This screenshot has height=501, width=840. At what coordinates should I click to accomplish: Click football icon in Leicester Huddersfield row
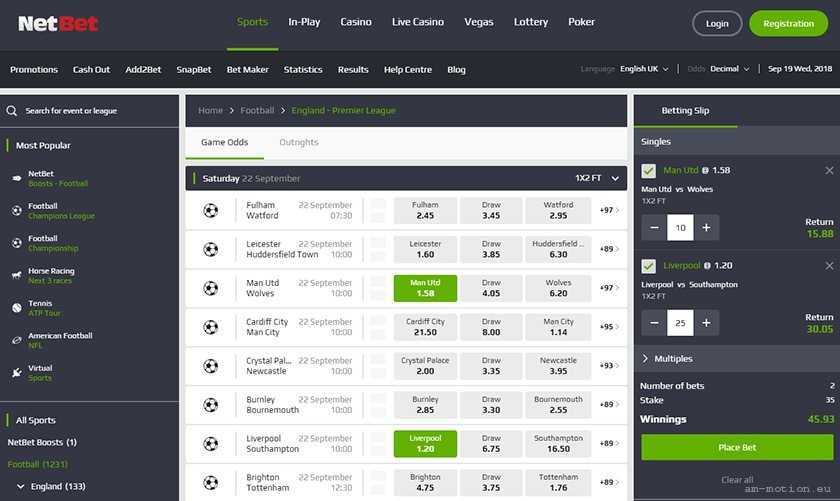click(211, 249)
